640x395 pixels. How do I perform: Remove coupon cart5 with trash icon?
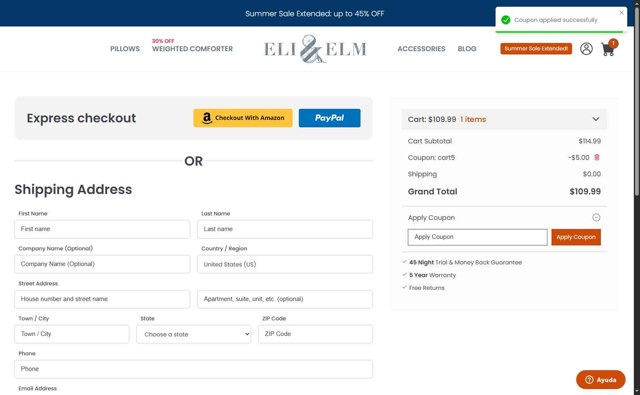(x=597, y=157)
